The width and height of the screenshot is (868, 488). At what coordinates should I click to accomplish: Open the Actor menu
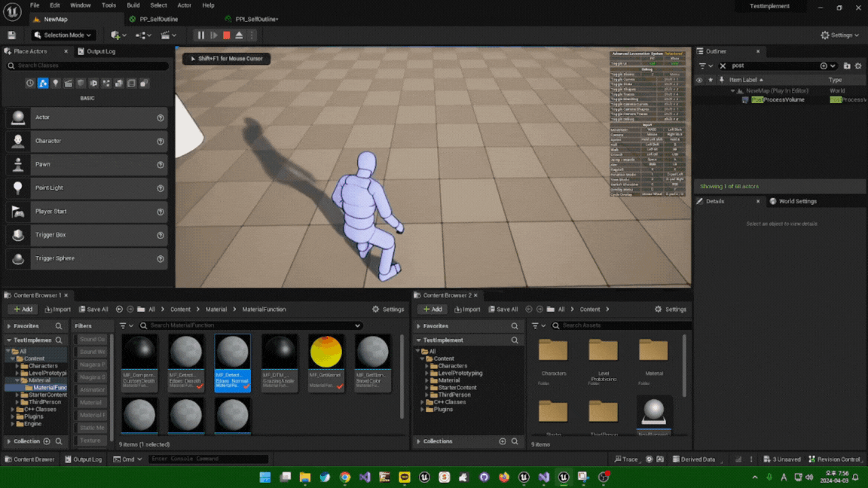pos(184,5)
